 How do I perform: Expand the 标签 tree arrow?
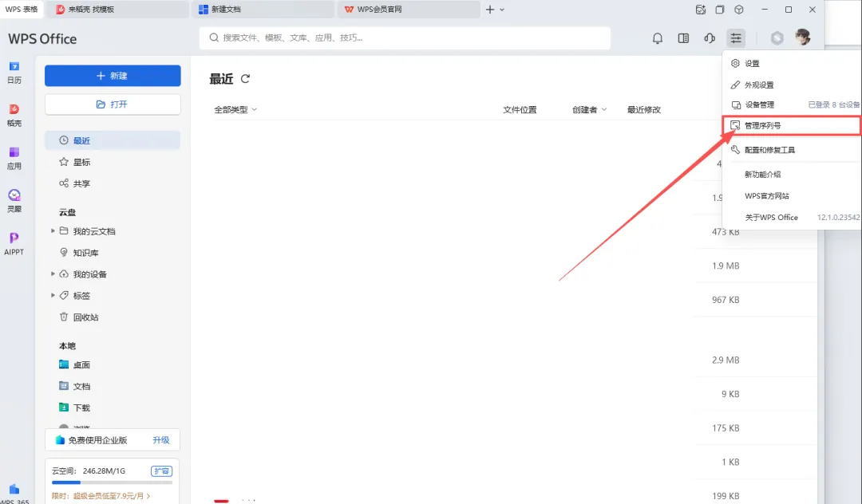[x=53, y=295]
